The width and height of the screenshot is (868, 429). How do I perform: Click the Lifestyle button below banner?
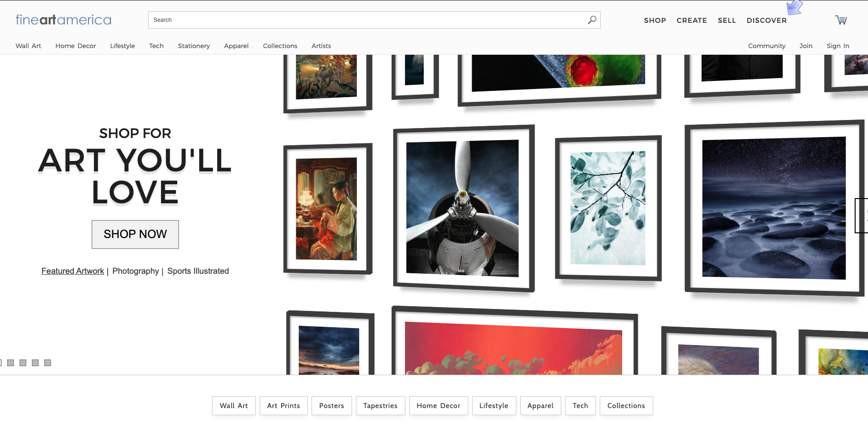(x=494, y=406)
